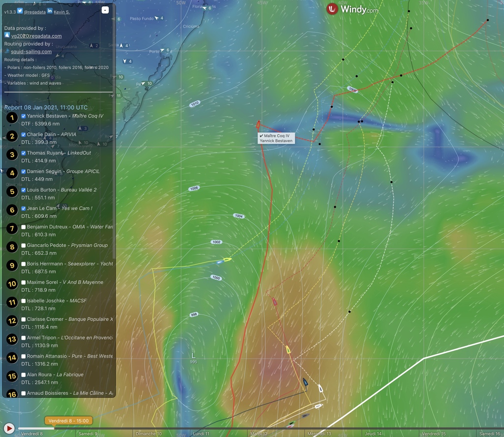This screenshot has height=437, width=504.
Task: Jump timeline to Jeudi 14
Action: (373, 434)
